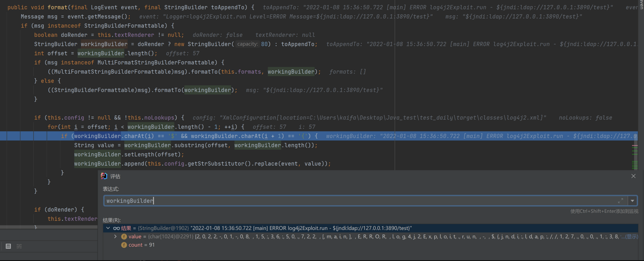
Task: Click the table view icon at bottom left
Action: pyautogui.click(x=8, y=246)
